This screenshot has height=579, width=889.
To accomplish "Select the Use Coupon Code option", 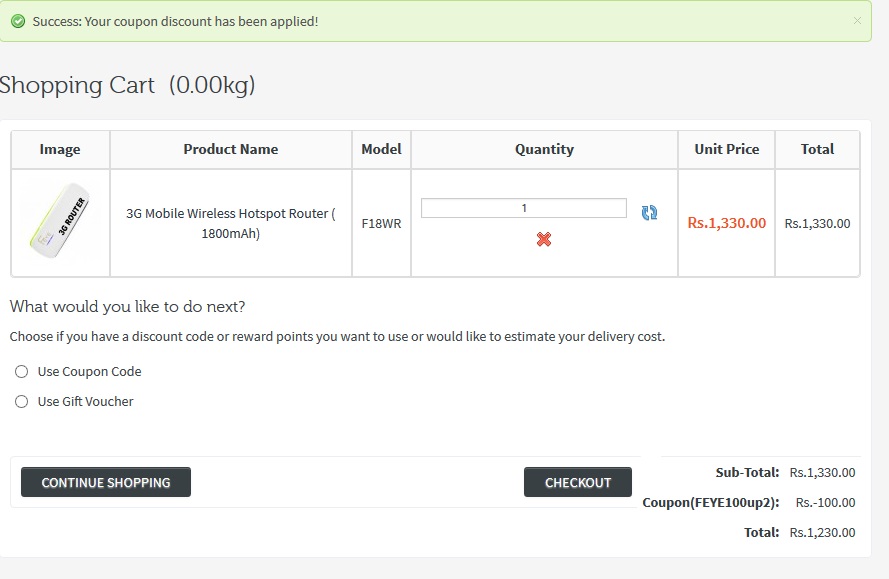I will [x=22, y=371].
